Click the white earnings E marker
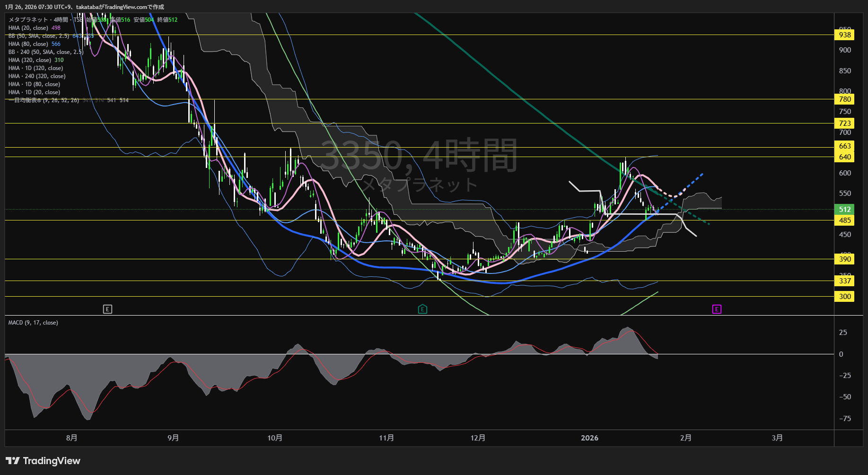 pos(107,309)
